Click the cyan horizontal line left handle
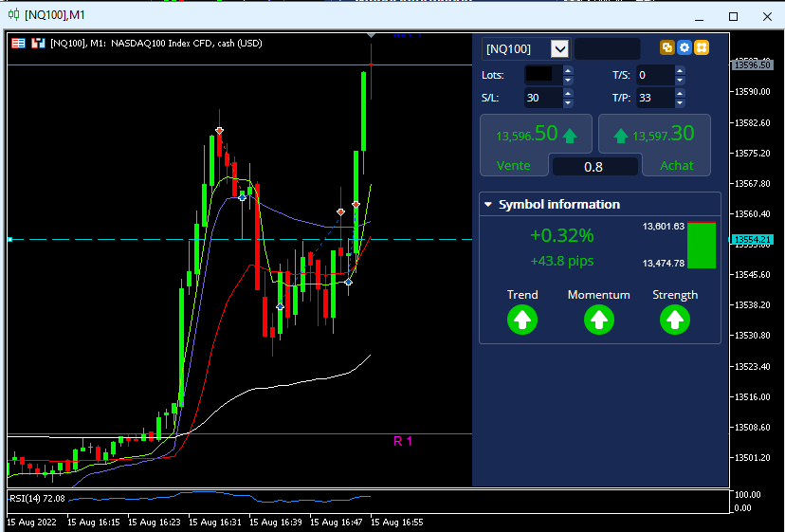Screen dimensions: 785x532 [9, 240]
